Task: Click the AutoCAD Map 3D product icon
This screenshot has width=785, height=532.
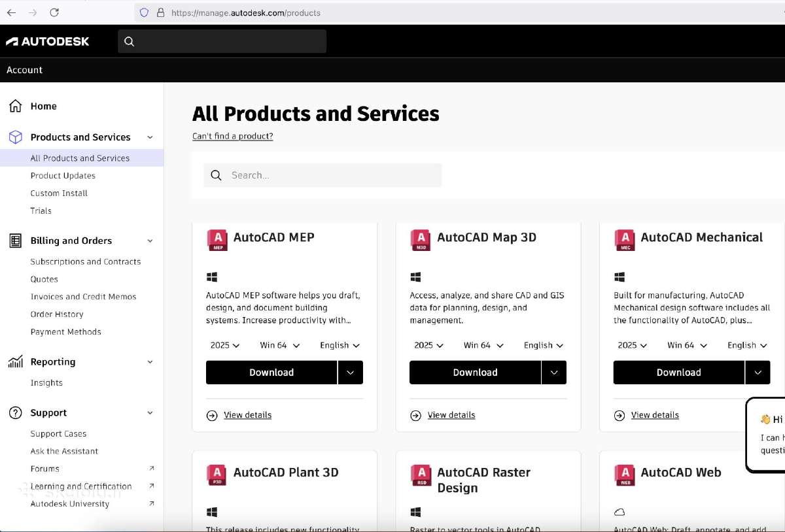Action: click(x=421, y=240)
